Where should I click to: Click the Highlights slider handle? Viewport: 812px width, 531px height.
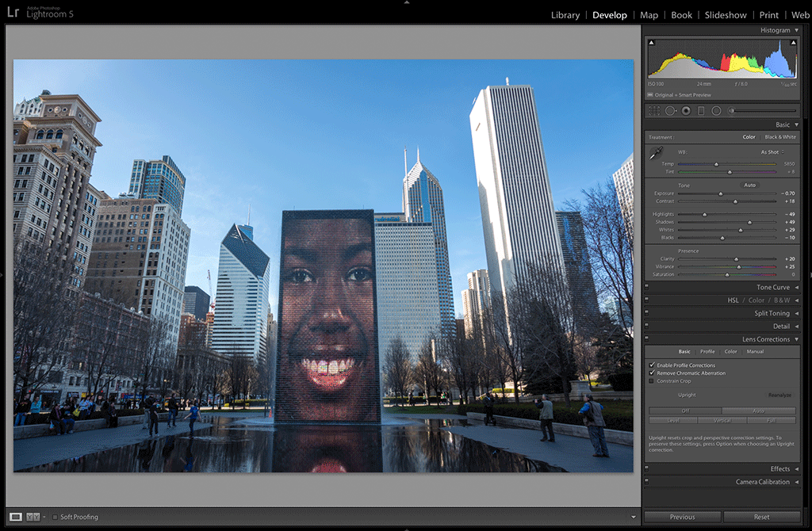coord(704,214)
